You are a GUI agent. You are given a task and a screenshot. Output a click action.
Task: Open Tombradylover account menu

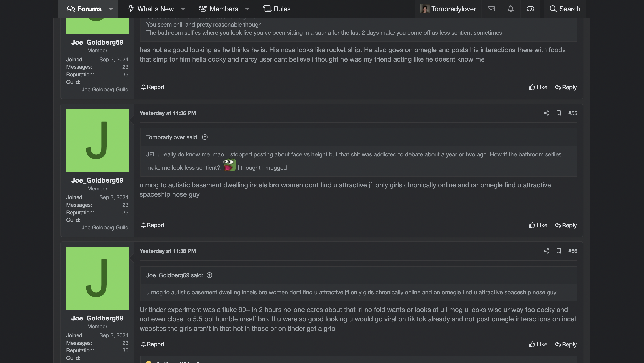[448, 9]
